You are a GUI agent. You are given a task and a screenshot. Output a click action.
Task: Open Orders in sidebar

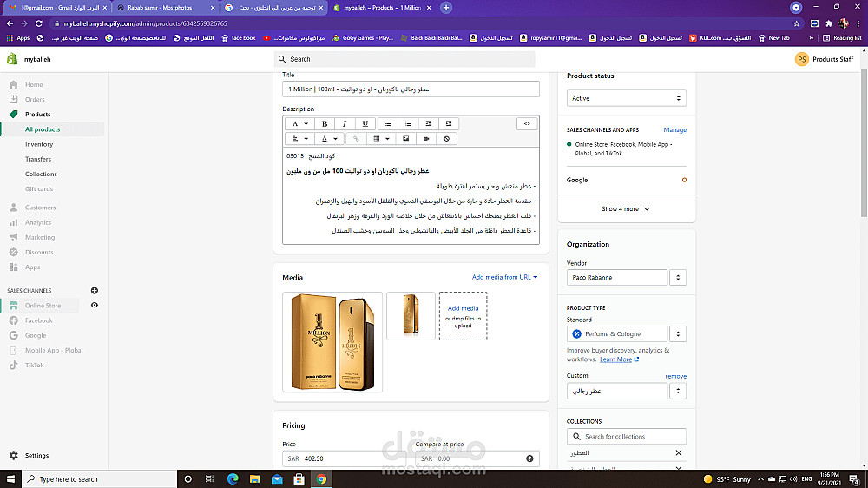click(35, 100)
